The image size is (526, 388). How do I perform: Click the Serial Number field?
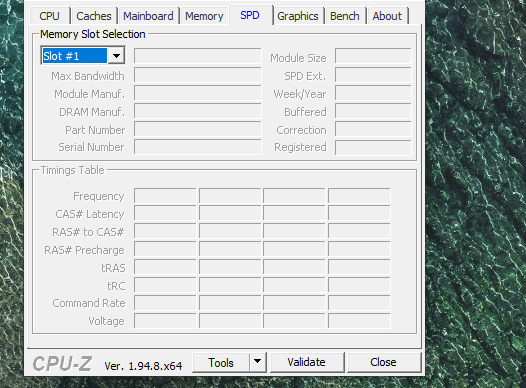[198, 147]
